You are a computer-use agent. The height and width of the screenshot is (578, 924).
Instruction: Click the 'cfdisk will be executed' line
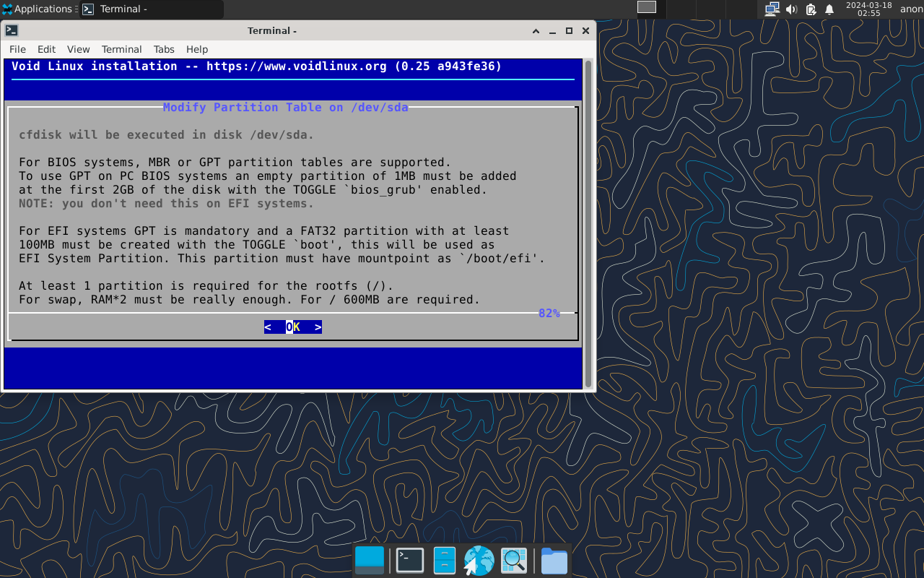(167, 134)
